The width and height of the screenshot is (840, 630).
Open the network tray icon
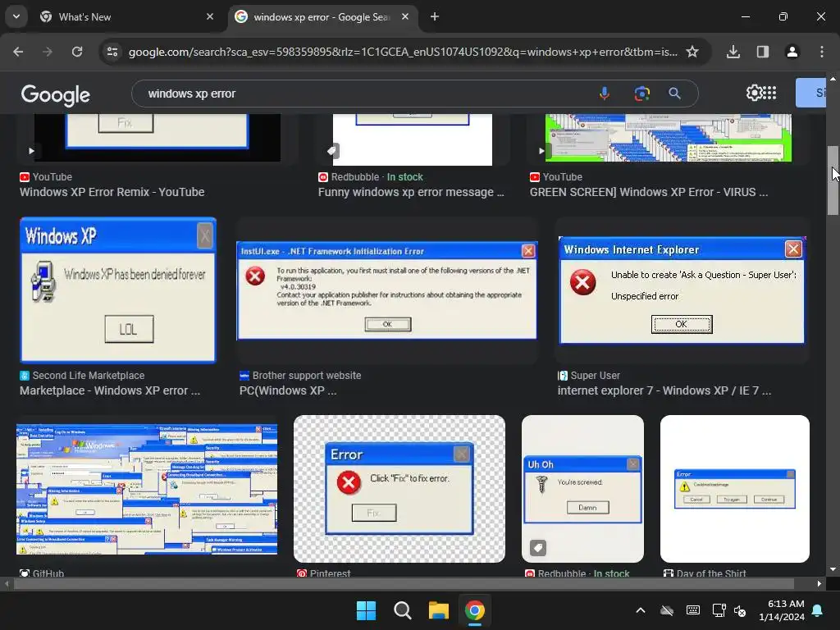719,610
